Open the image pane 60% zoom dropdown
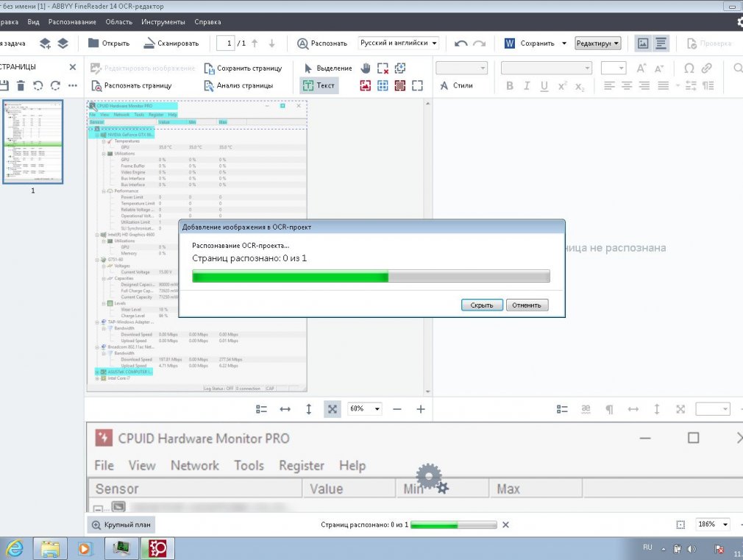The width and height of the screenshot is (743, 560). (x=364, y=408)
